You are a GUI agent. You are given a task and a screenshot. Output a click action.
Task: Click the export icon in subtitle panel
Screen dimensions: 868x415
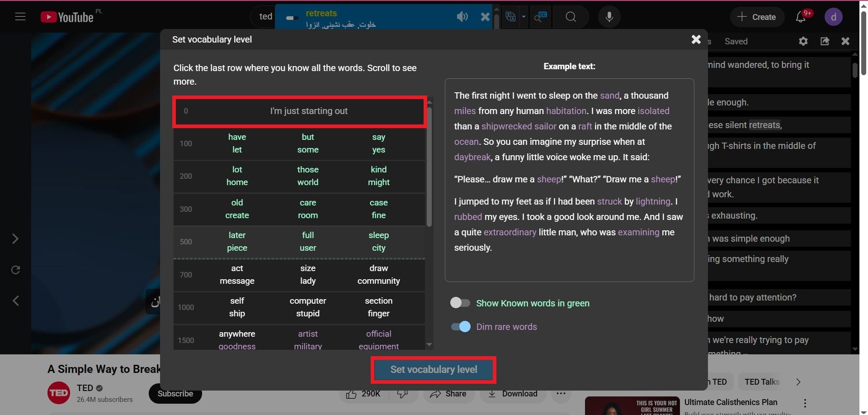(x=825, y=41)
